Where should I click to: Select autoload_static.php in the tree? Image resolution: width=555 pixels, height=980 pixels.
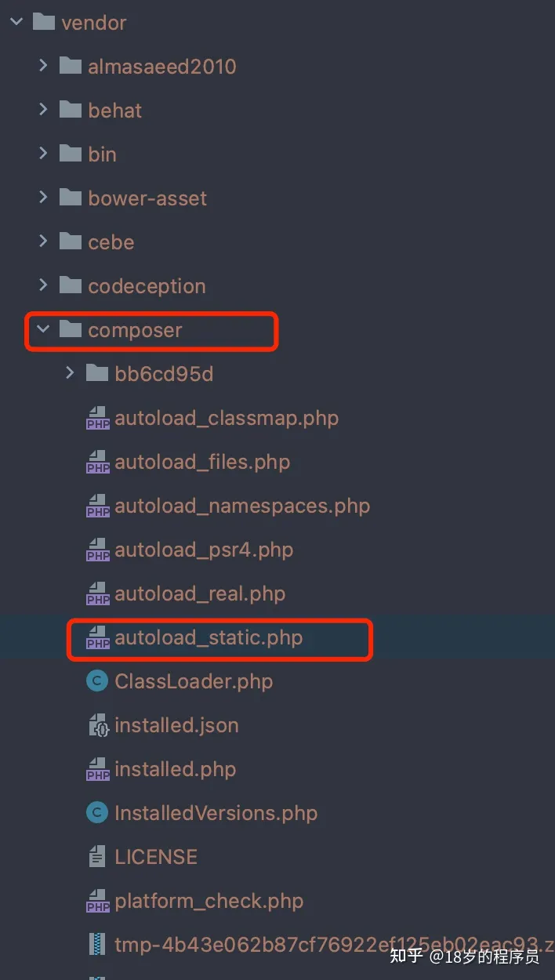(x=208, y=638)
